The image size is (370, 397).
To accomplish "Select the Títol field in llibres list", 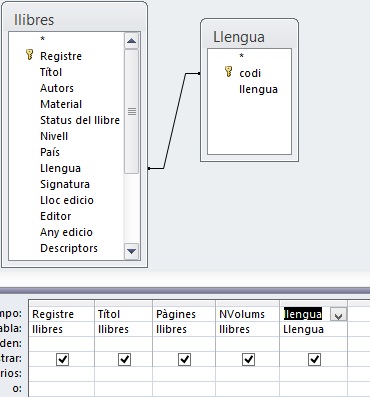I will pos(51,72).
